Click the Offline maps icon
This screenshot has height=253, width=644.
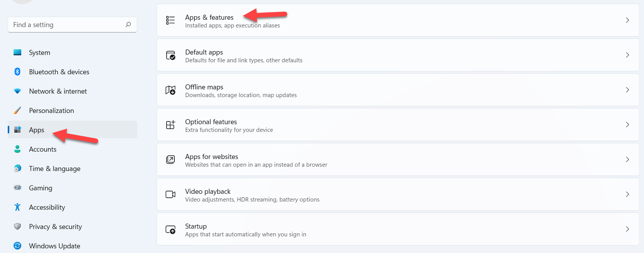tap(170, 90)
